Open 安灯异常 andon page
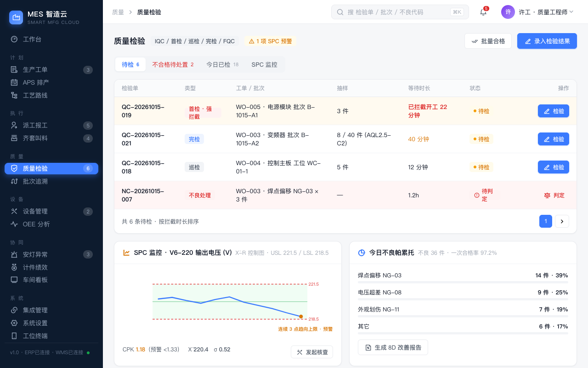588x368 pixels. [x=51, y=254]
